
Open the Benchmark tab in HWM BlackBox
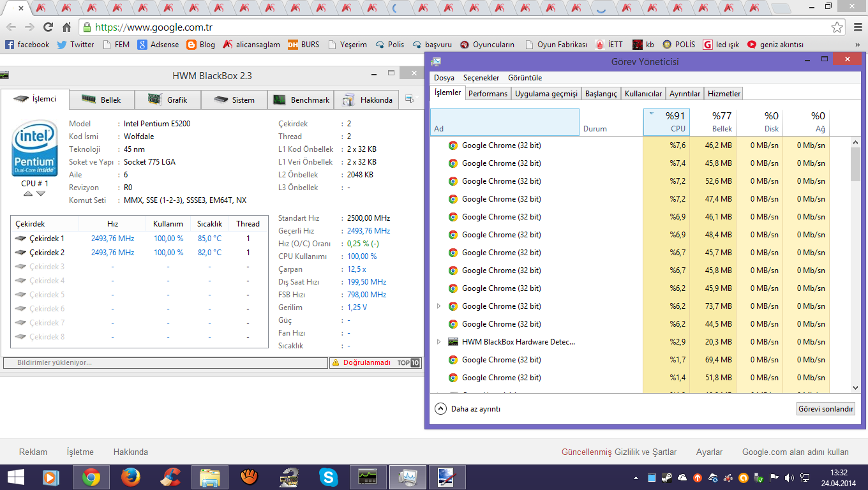click(301, 100)
